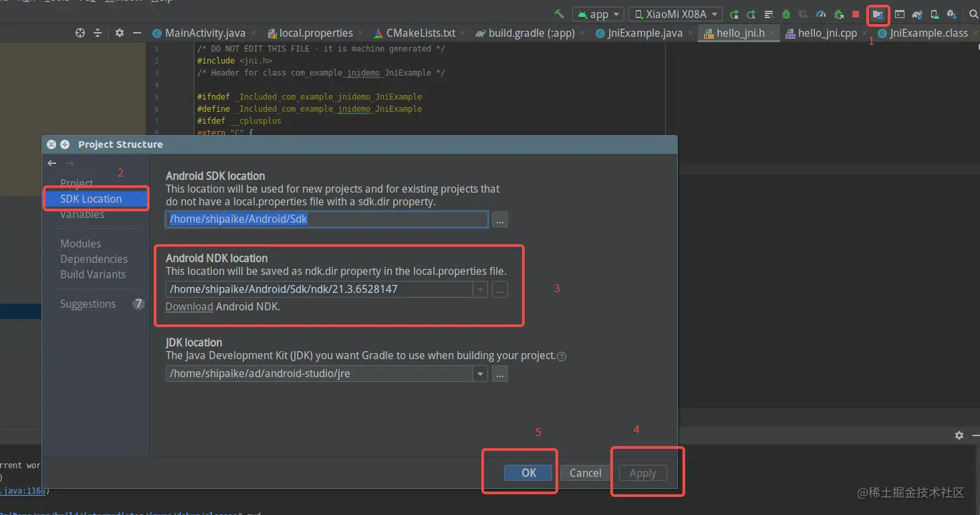Open the Project Structure toolbar icon
The height and width of the screenshot is (515, 980).
coord(878,14)
